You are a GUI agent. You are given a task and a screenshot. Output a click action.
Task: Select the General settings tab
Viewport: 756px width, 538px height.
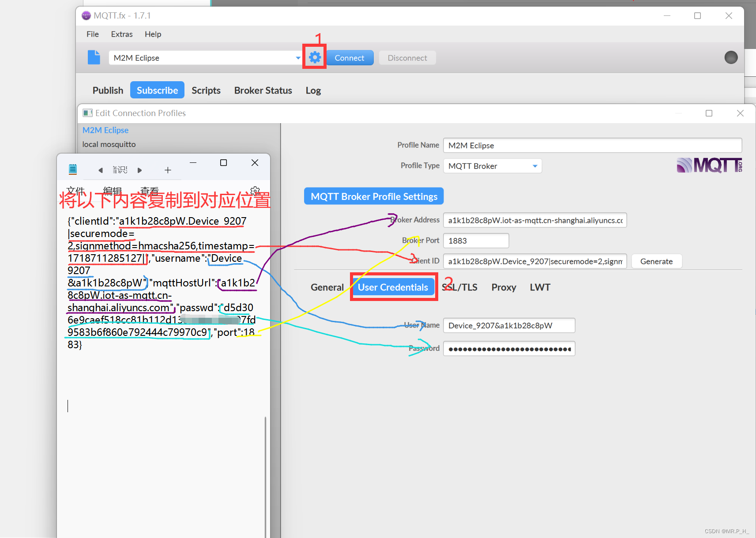(x=327, y=287)
